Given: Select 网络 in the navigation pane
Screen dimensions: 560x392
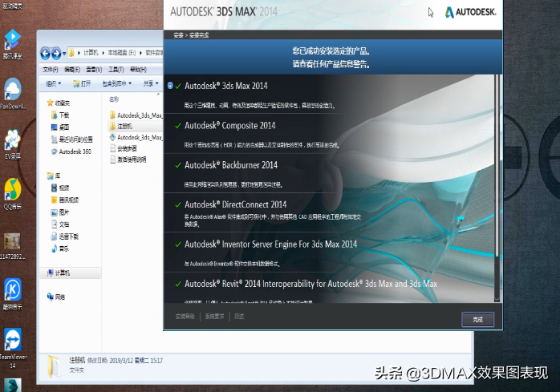Looking at the screenshot, I should click(56, 297).
